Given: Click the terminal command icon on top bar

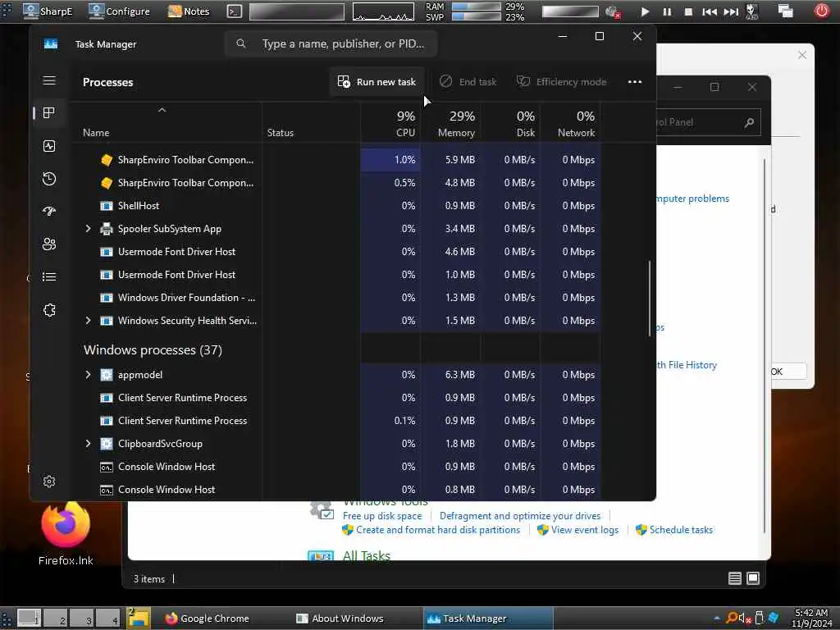Looking at the screenshot, I should tap(234, 11).
